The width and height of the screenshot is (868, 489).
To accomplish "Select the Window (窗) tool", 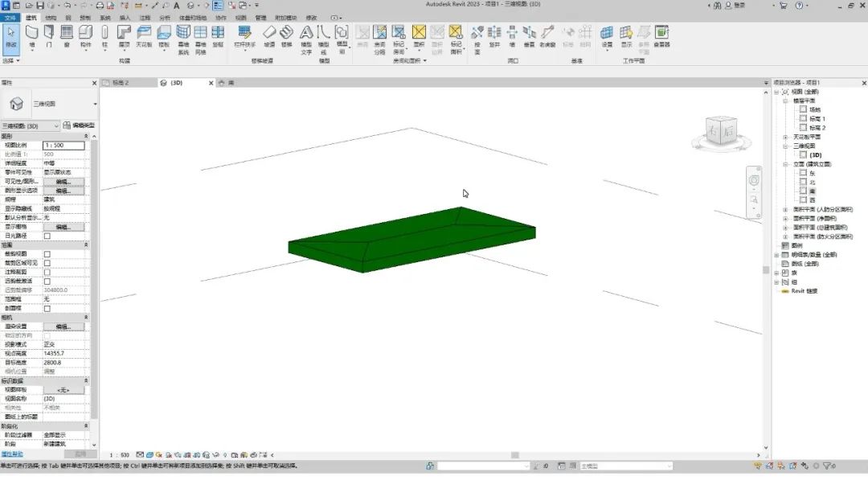I will [x=67, y=36].
